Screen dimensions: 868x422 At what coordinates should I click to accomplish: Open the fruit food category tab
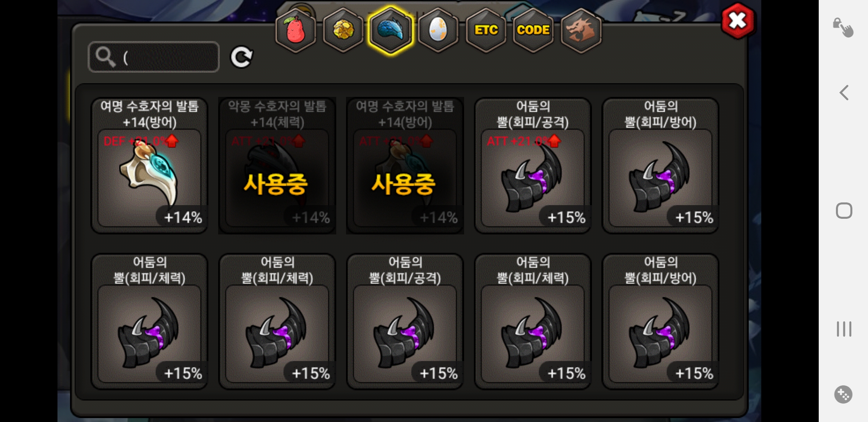[x=296, y=30]
